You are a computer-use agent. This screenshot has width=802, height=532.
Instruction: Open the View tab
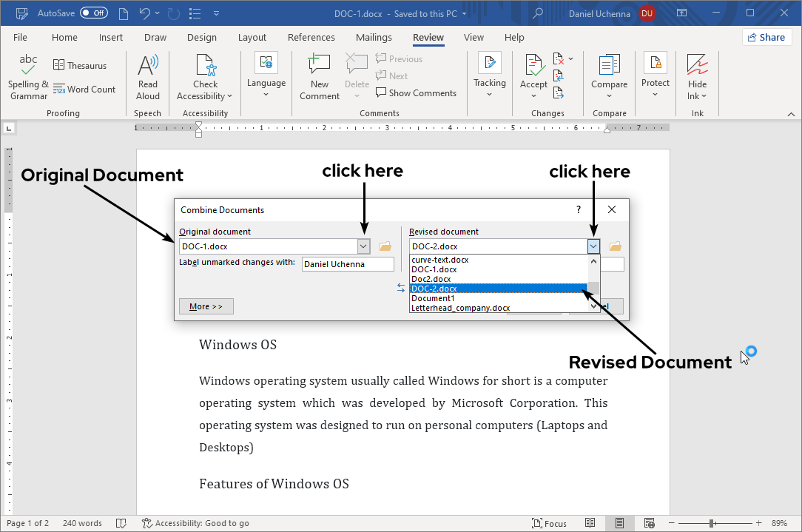tap(474, 37)
